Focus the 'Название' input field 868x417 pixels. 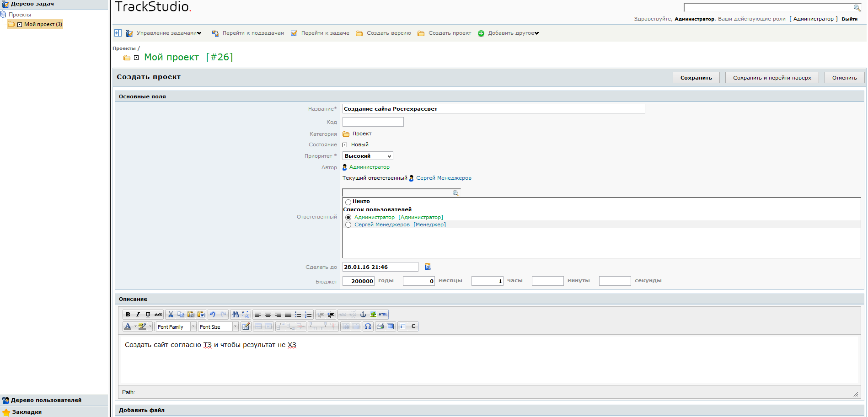[x=493, y=109]
